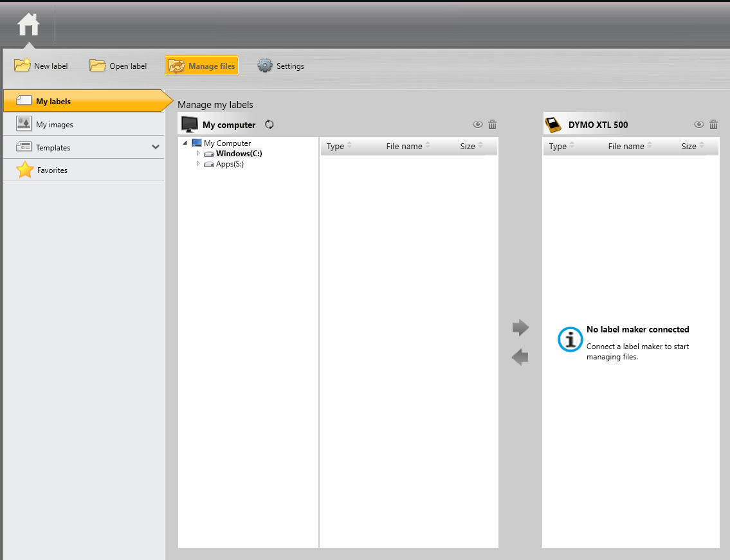Click the New label button

[x=41, y=66]
